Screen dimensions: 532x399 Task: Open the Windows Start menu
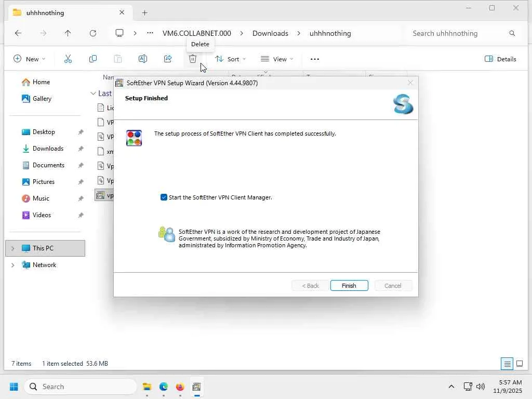click(14, 387)
